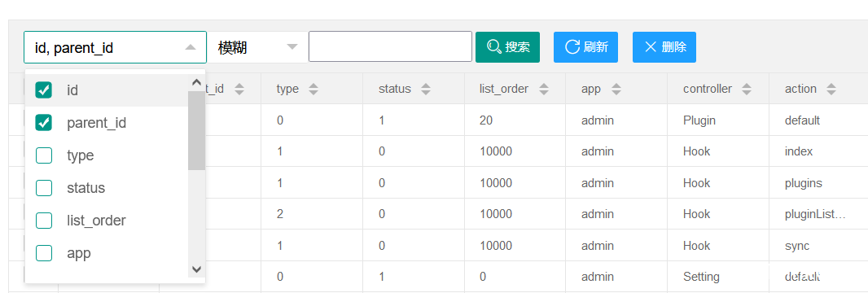The height and width of the screenshot is (293, 868).
Task: Click the scroll-up arrow in field list
Action: pos(196,82)
